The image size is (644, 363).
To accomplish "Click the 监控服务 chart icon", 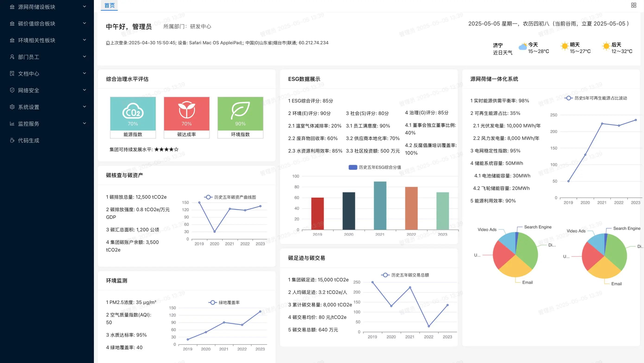I will pos(12,124).
